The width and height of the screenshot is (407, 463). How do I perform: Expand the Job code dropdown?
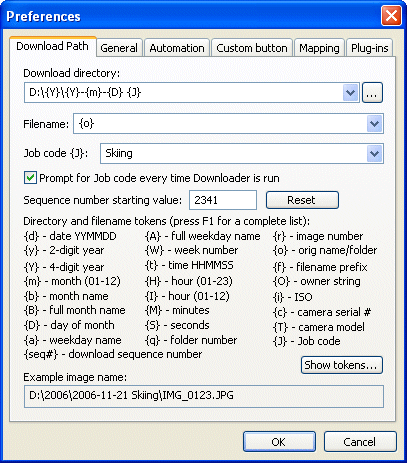[374, 153]
